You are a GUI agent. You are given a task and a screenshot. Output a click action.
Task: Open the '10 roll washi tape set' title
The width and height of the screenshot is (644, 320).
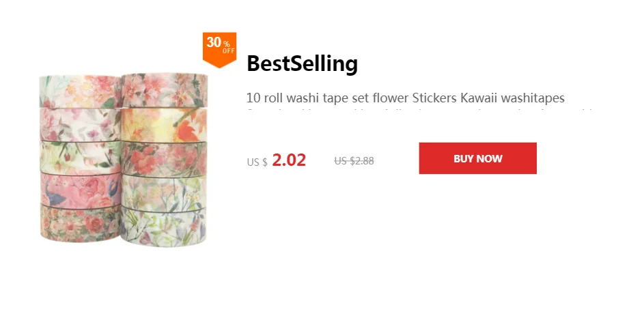(406, 98)
